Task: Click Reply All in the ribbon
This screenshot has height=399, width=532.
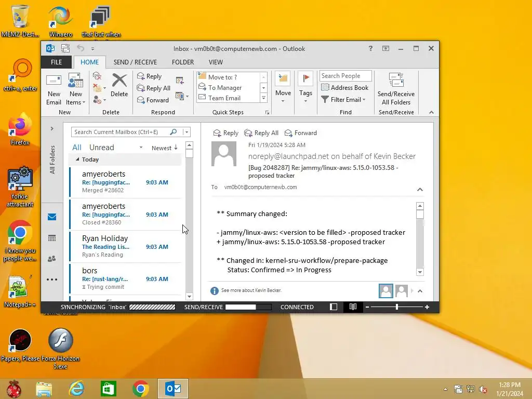Action: (153, 88)
